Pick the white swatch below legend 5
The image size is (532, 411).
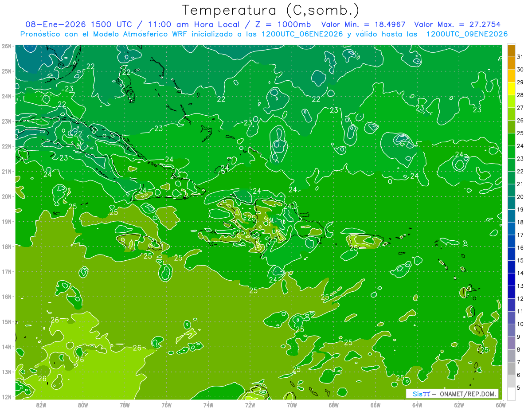pos(511,393)
